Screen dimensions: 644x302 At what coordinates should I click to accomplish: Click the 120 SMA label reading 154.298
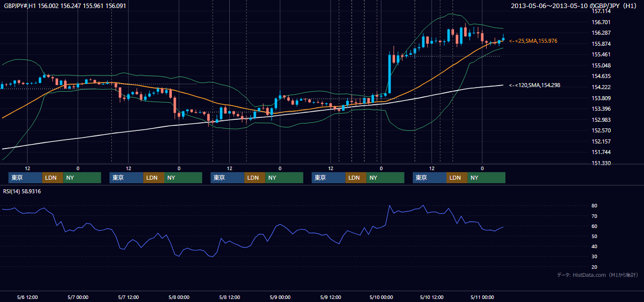point(535,86)
